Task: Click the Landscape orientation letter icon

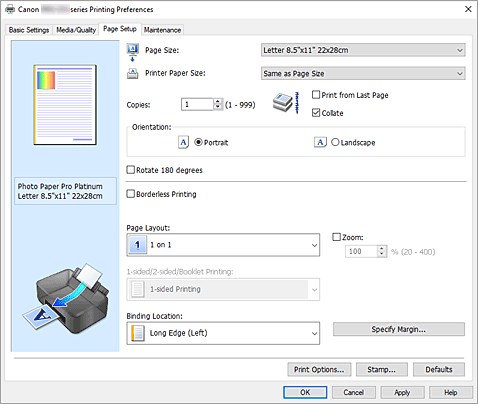Action: (320, 142)
